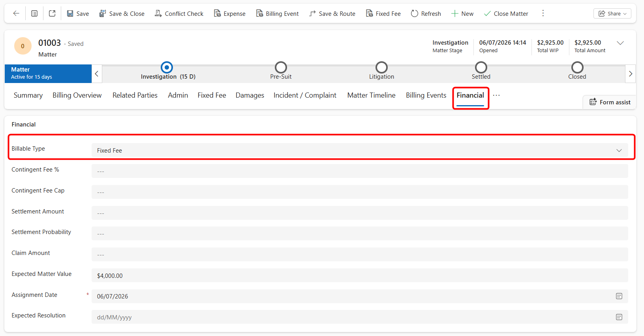This screenshot has height=336, width=644.
Task: Open the Damages tab
Action: click(250, 95)
